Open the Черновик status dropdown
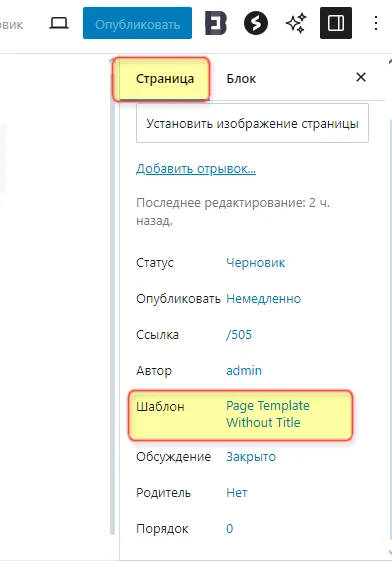The width and height of the screenshot is (392, 564). click(256, 263)
